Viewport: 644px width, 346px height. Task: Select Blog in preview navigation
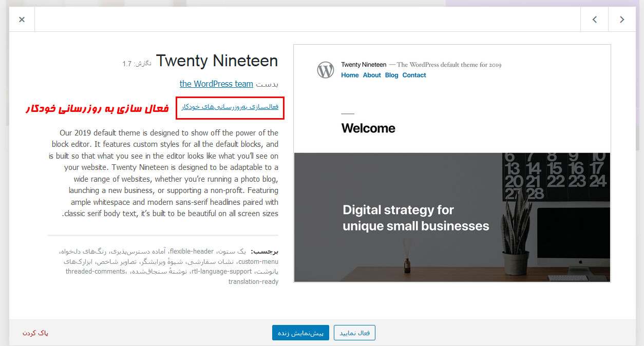(x=391, y=75)
